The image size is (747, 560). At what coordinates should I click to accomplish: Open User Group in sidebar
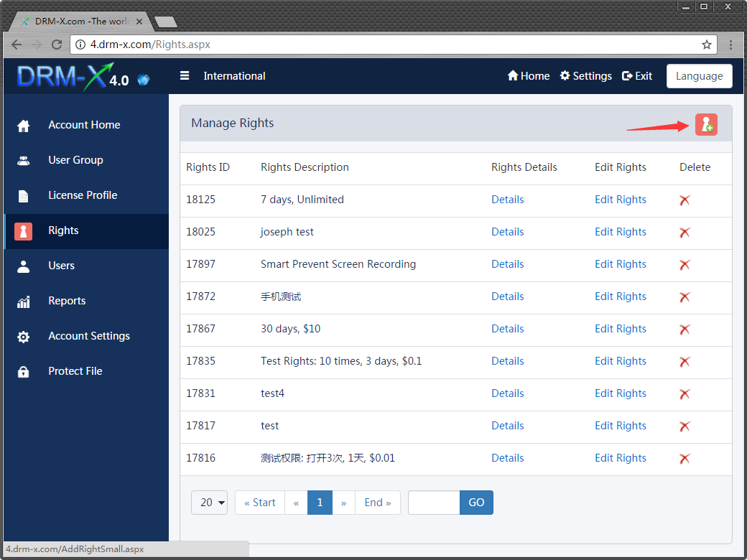tap(86, 160)
